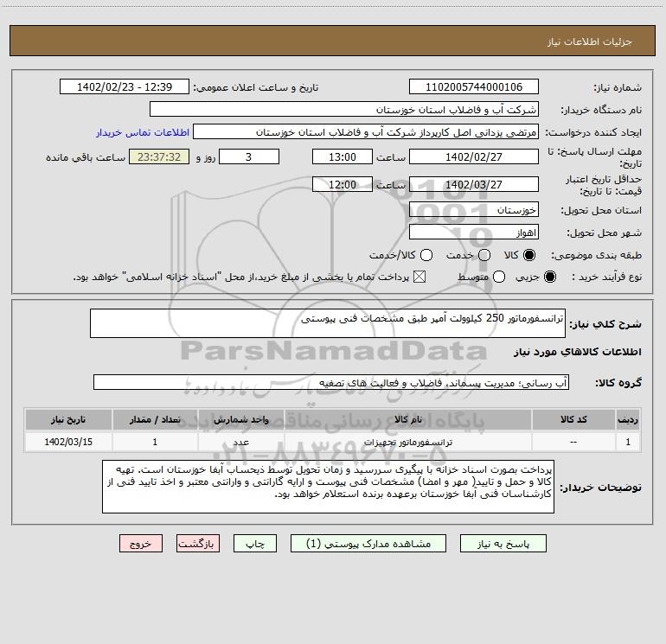This screenshot has width=666, height=644.
Task: Click the نام دستگاه خریدار label
Action: tap(601, 110)
